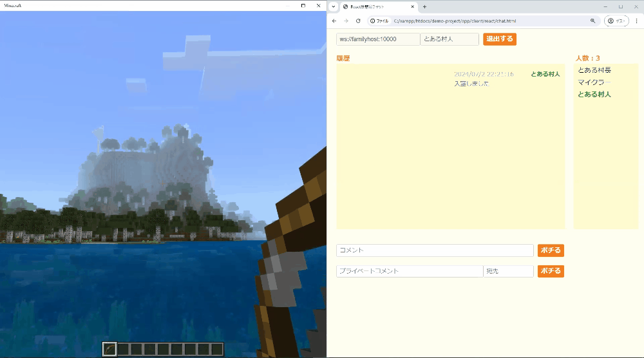The height and width of the screenshot is (358, 644).
Task: Open the Chrome three-dot menu
Action: click(637, 21)
